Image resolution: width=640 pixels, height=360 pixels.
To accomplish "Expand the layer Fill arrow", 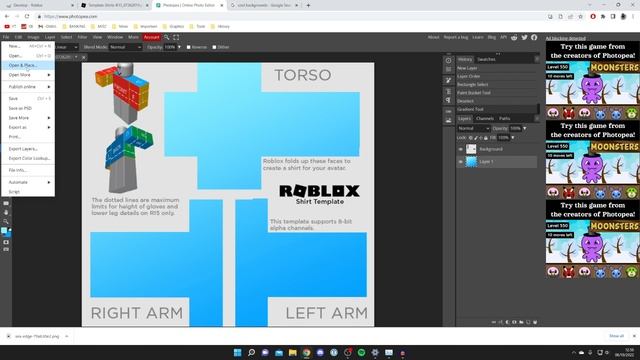I will (x=513, y=138).
